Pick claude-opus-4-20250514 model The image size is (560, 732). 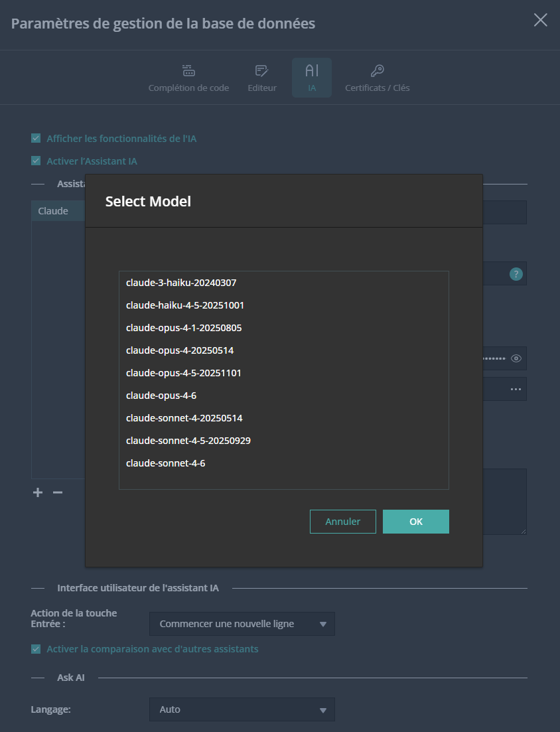coord(284,350)
